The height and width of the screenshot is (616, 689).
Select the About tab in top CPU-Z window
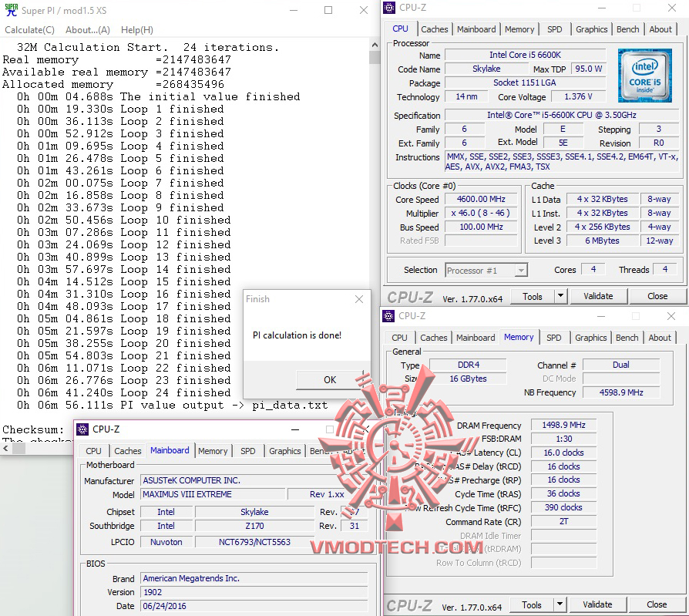coord(660,29)
